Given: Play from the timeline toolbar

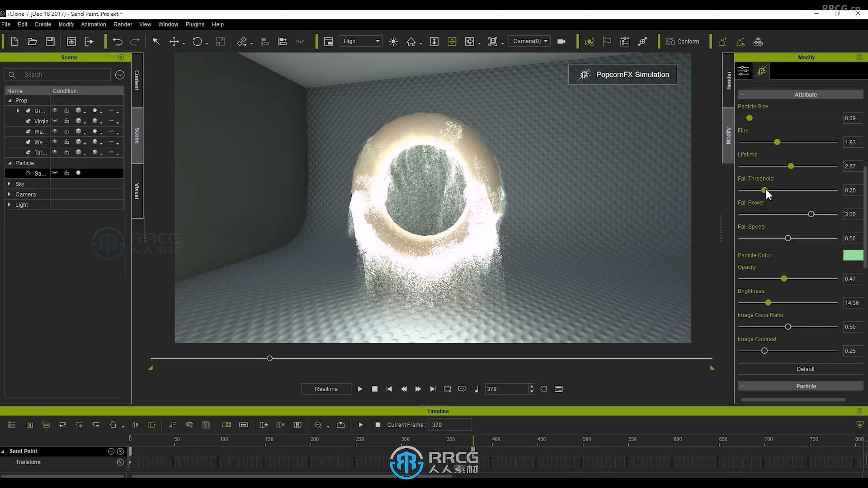Looking at the screenshot, I should click(x=361, y=425).
